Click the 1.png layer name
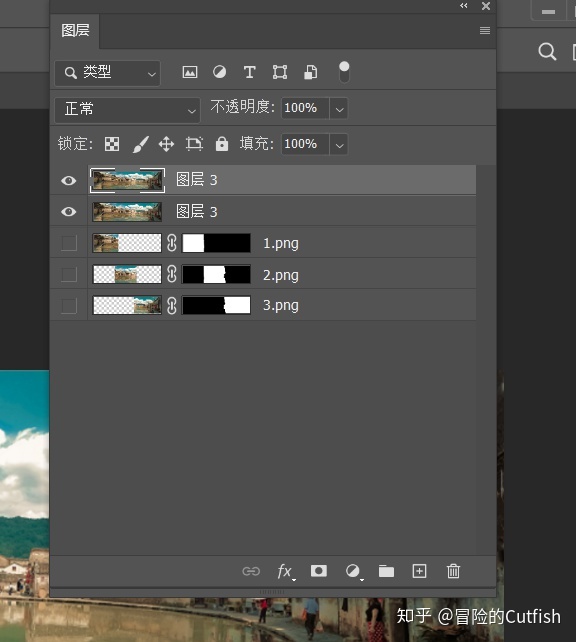 point(281,244)
